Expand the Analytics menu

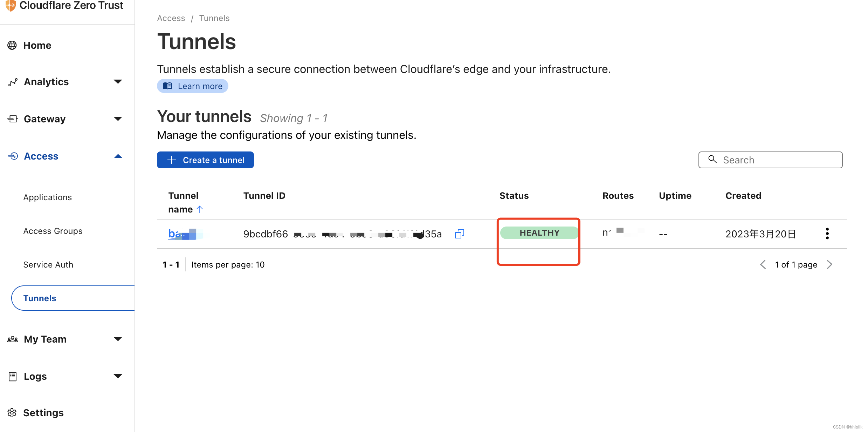click(x=118, y=82)
